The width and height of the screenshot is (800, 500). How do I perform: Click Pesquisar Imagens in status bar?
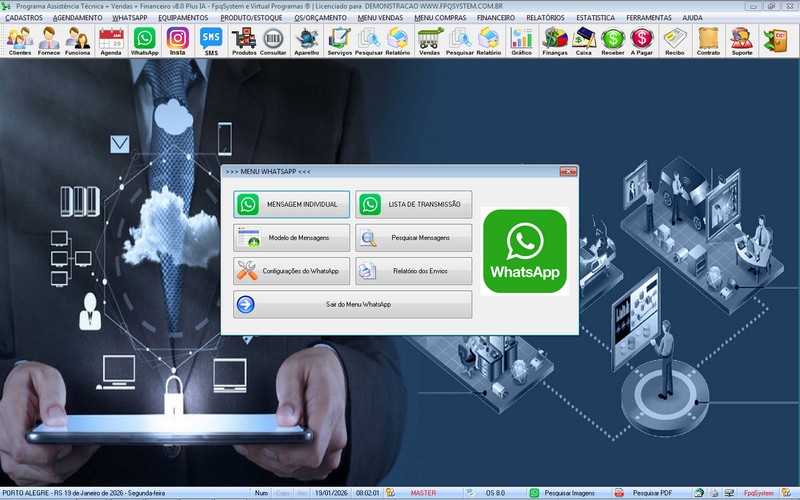[x=569, y=493]
